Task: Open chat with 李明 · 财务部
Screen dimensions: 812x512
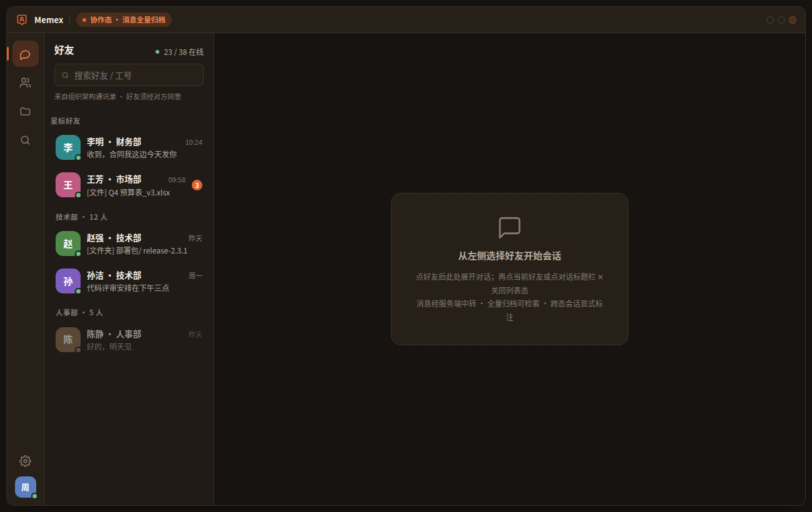Action: tap(129, 147)
